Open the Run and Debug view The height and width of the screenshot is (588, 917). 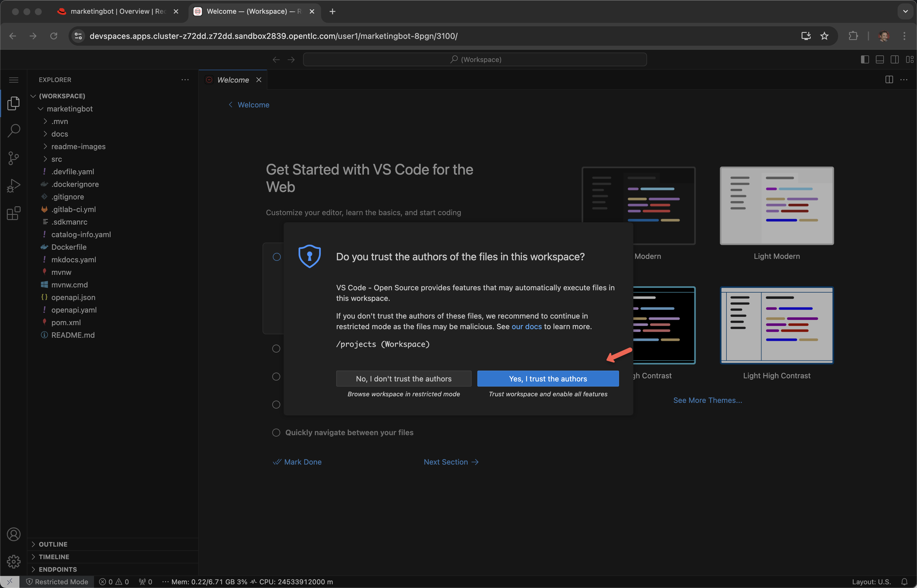click(x=14, y=185)
